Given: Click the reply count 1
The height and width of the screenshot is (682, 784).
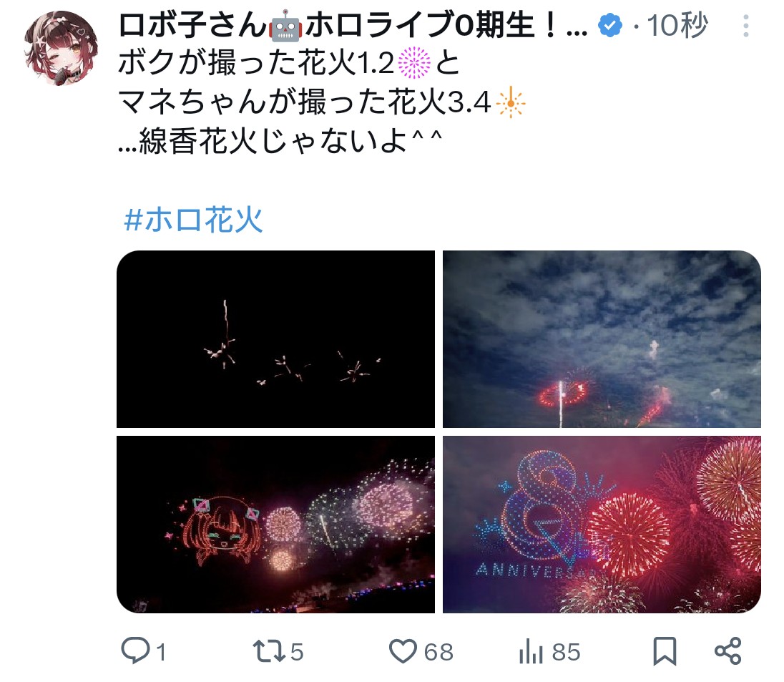Looking at the screenshot, I should point(161,653).
